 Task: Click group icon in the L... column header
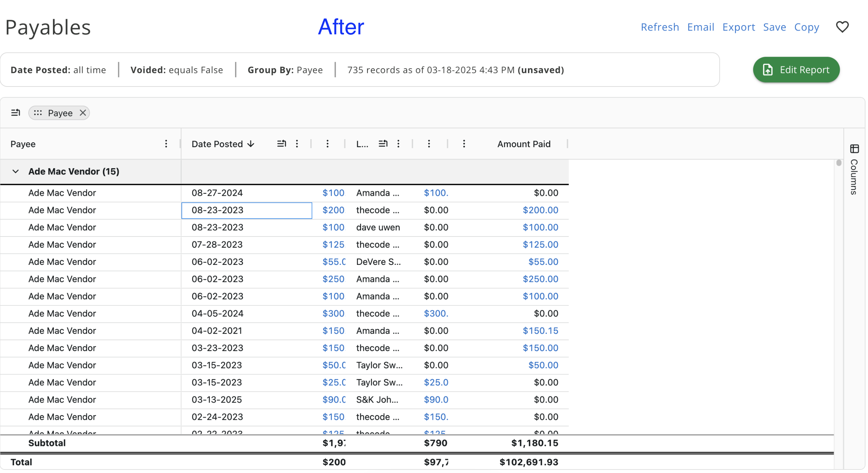point(383,144)
